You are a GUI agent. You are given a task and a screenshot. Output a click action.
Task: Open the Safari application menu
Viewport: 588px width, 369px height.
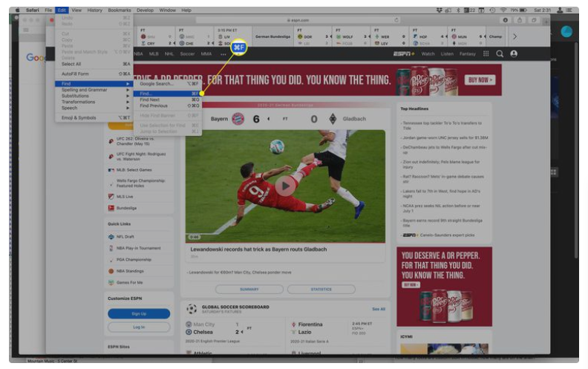coord(32,10)
